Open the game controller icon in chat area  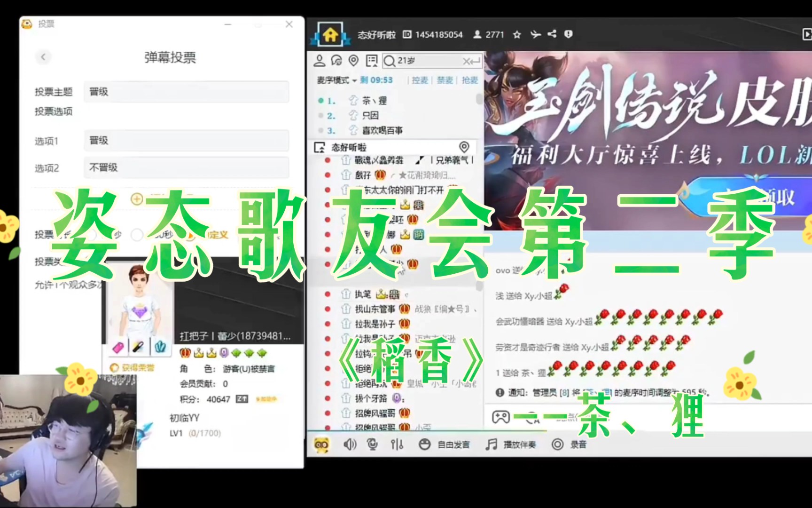click(501, 417)
